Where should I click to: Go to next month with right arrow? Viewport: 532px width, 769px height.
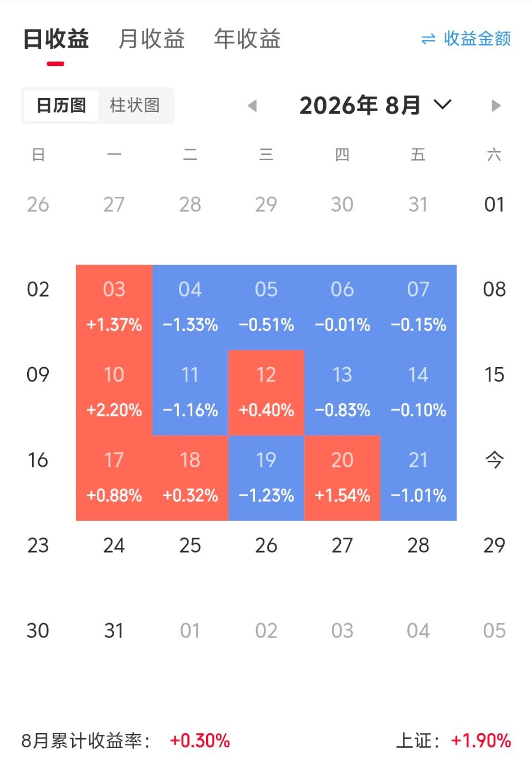[496, 105]
